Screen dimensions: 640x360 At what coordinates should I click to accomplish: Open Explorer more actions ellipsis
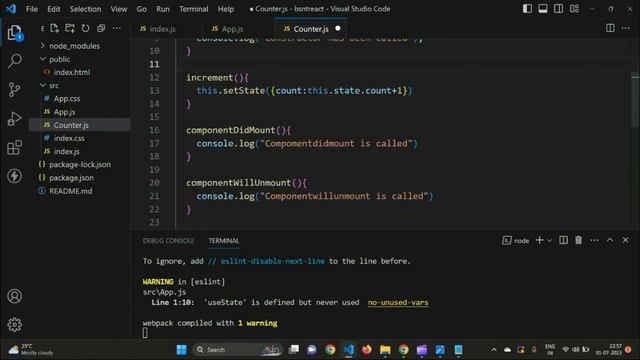click(x=117, y=28)
